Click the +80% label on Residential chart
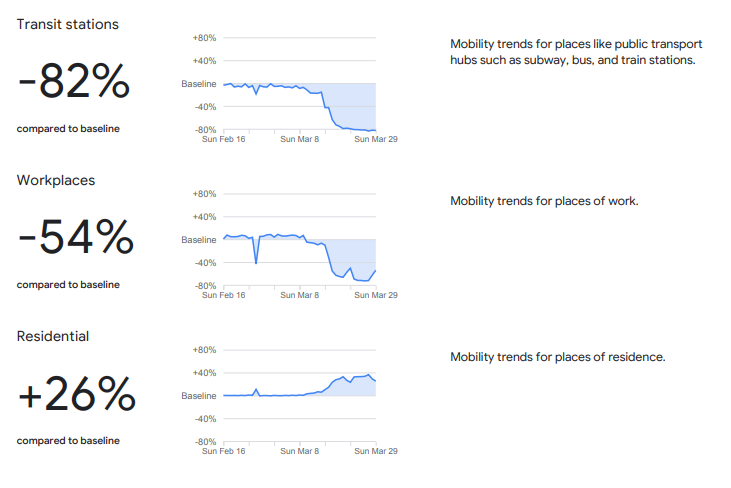This screenshot has width=731, height=488. tap(204, 350)
